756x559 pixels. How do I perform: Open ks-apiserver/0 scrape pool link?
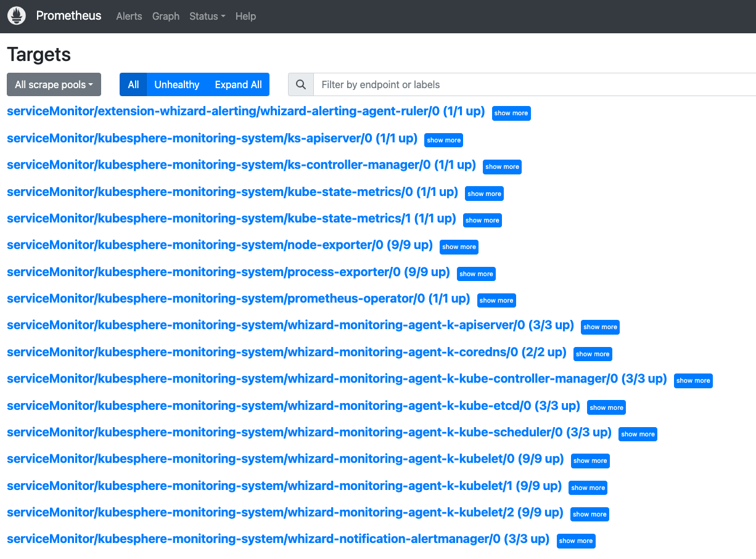coord(212,139)
